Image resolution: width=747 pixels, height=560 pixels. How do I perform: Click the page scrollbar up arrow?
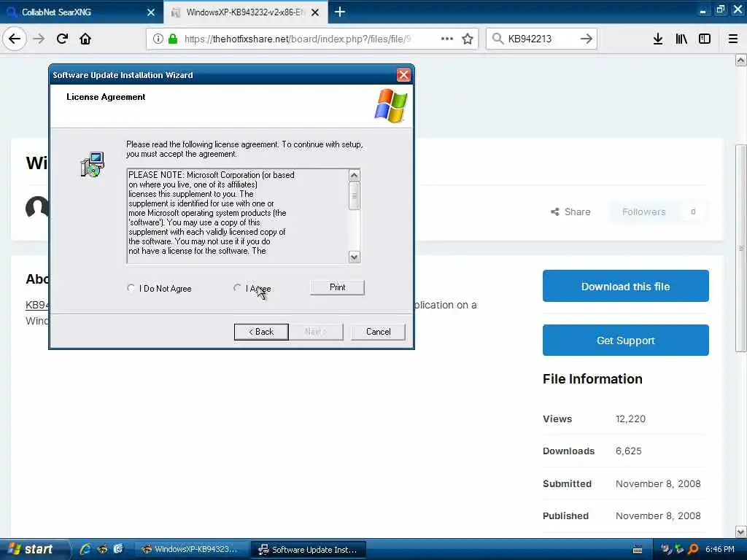tap(740, 61)
